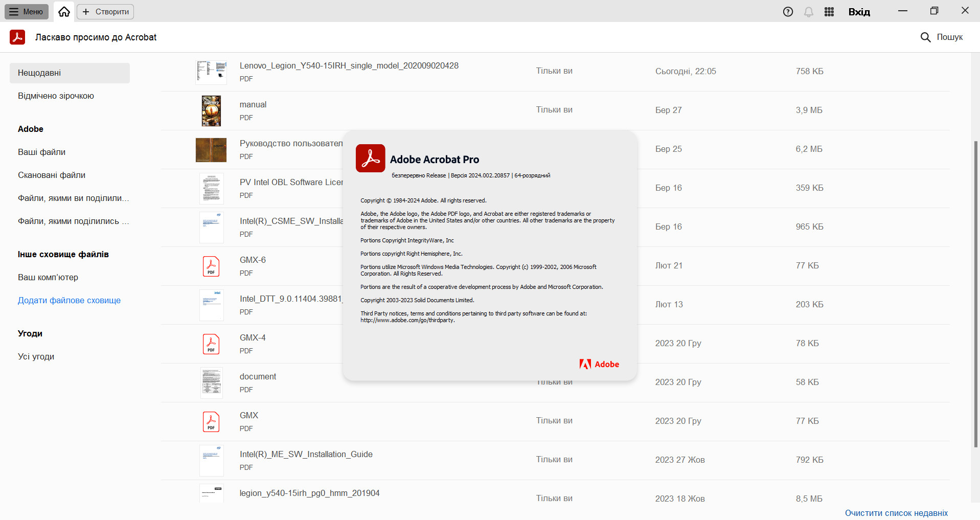Open the Intel_DTT_9.0 file thumbnail

click(211, 305)
